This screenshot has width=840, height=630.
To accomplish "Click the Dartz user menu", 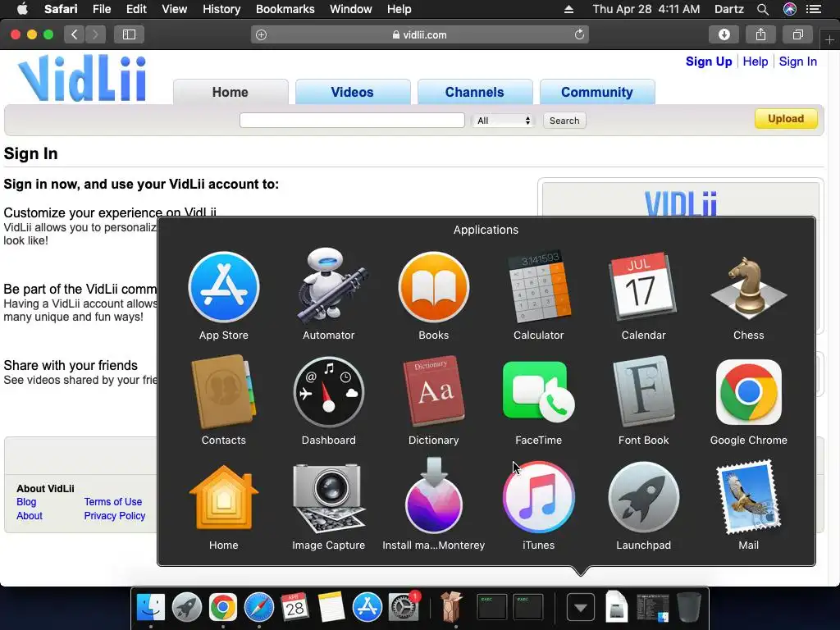I will pyautogui.click(x=729, y=9).
